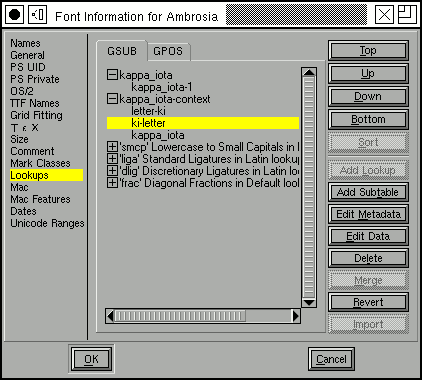Select the letter-ki subtable
The height and width of the screenshot is (380, 422).
148,111
